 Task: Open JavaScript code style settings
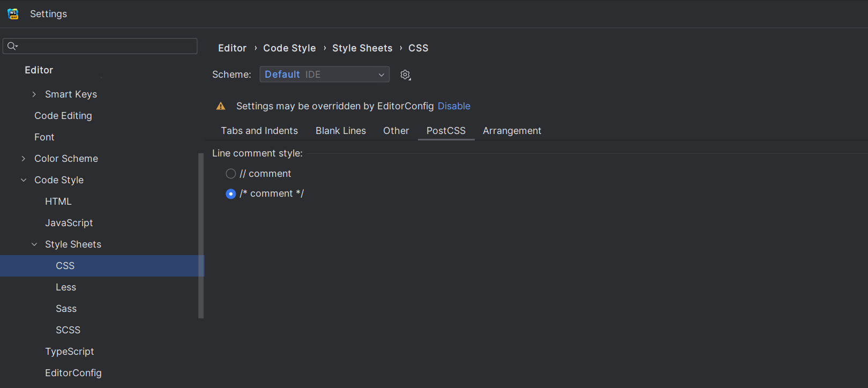point(69,223)
